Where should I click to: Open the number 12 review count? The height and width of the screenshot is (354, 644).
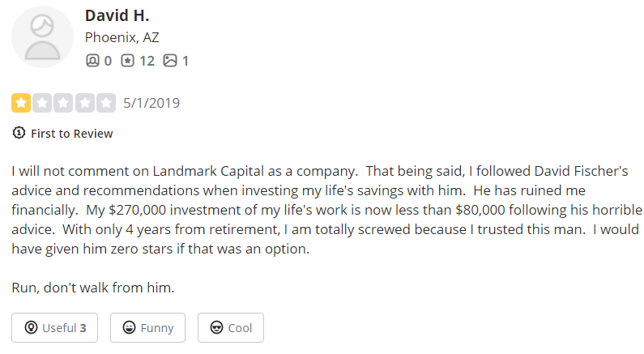[147, 61]
